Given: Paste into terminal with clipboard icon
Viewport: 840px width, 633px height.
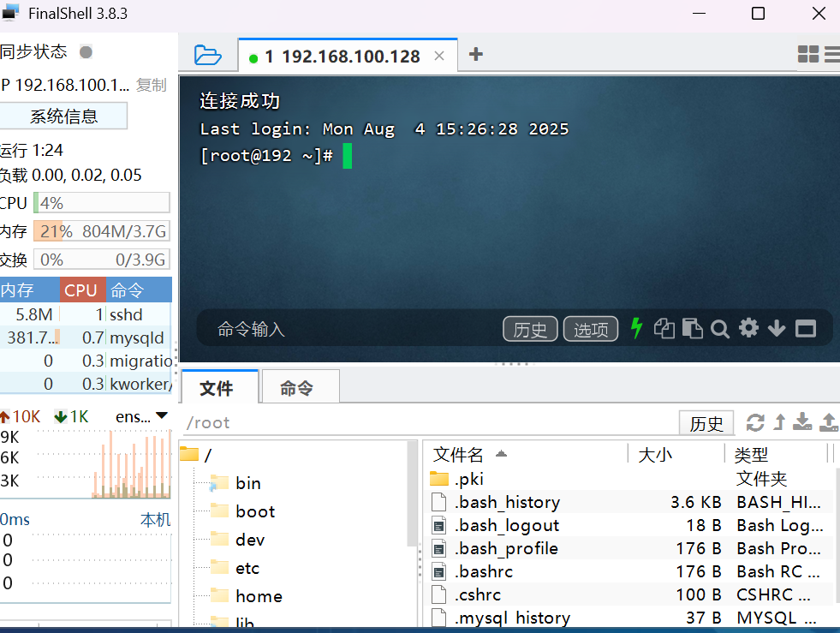Looking at the screenshot, I should (x=693, y=329).
